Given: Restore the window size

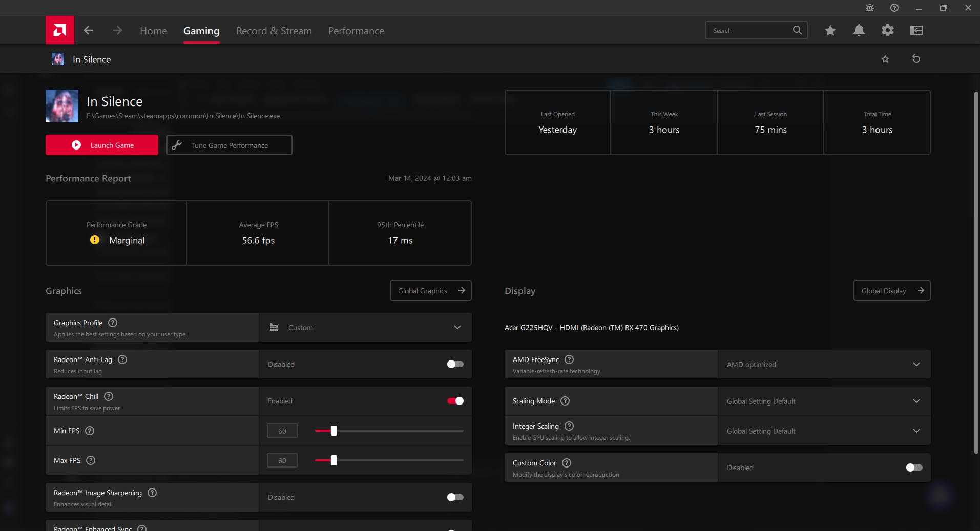Looking at the screenshot, I should coord(944,8).
